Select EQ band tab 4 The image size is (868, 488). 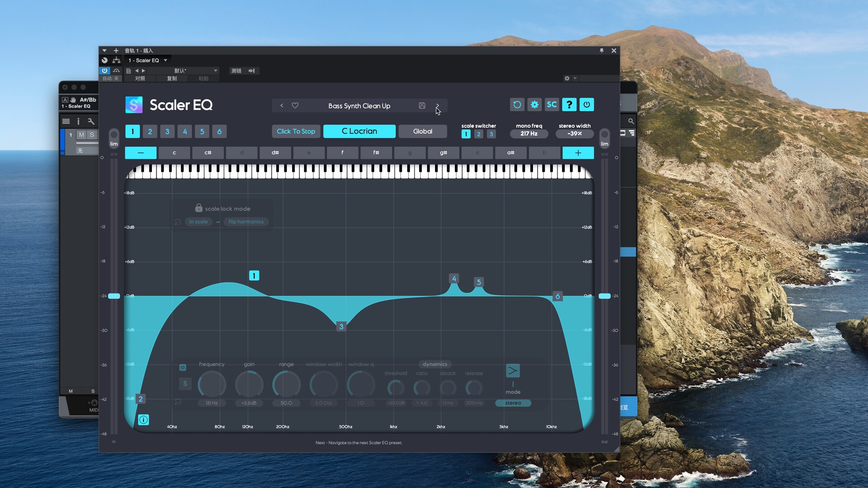185,131
